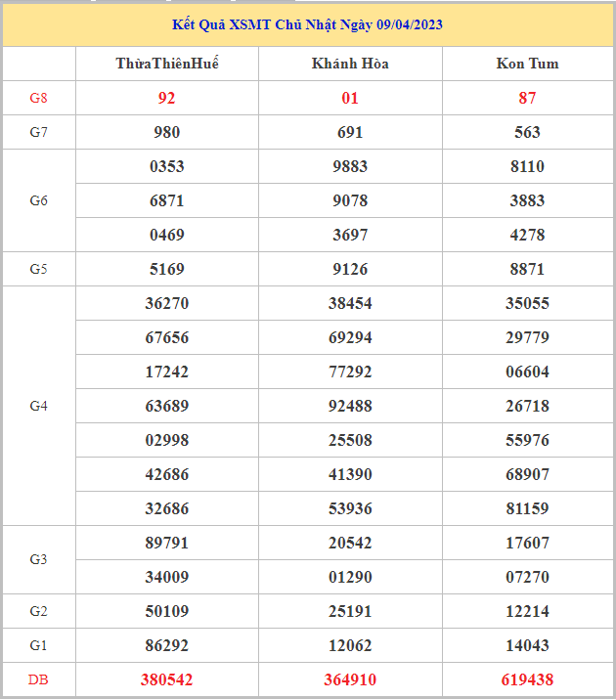
Task: Select the ThừaThiênHuế column header
Action: pyautogui.click(x=167, y=64)
